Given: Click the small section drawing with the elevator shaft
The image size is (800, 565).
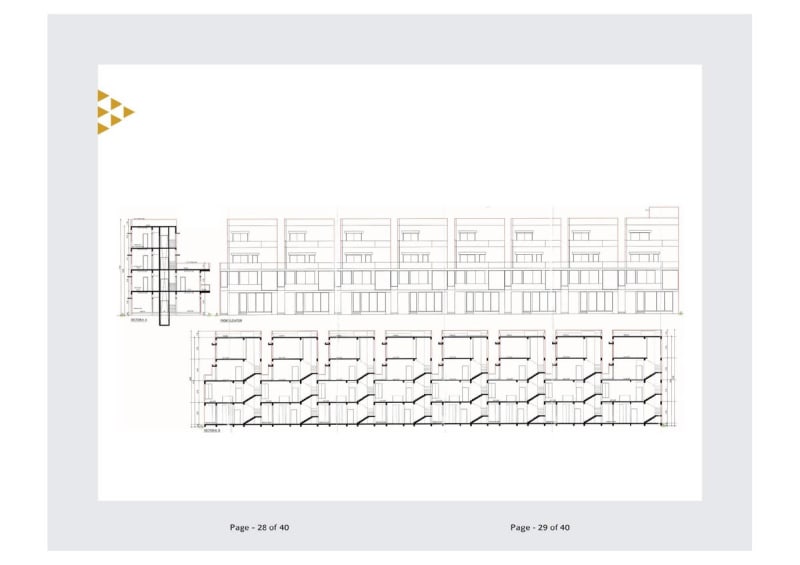Looking at the screenshot, I should [164, 271].
